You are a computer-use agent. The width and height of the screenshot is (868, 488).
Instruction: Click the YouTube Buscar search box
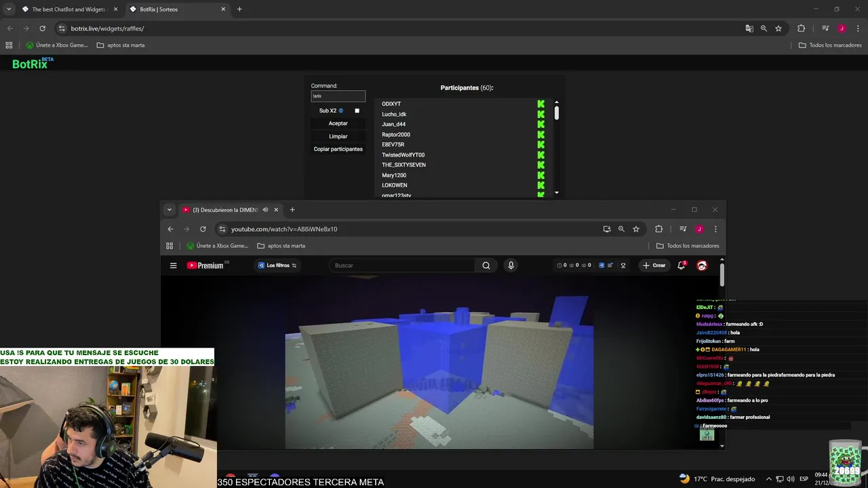coord(403,266)
